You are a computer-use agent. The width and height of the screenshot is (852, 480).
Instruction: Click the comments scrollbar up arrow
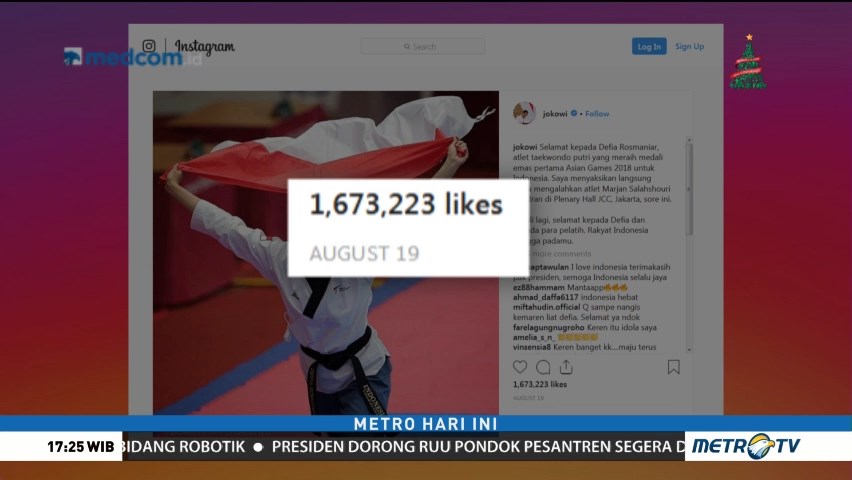pyautogui.click(x=689, y=140)
